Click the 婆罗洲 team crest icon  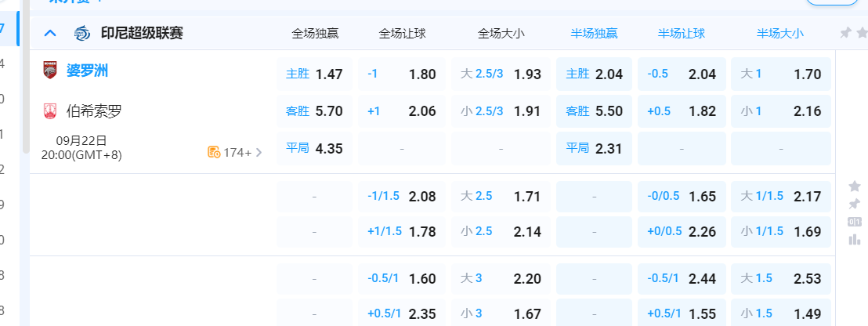(50, 71)
